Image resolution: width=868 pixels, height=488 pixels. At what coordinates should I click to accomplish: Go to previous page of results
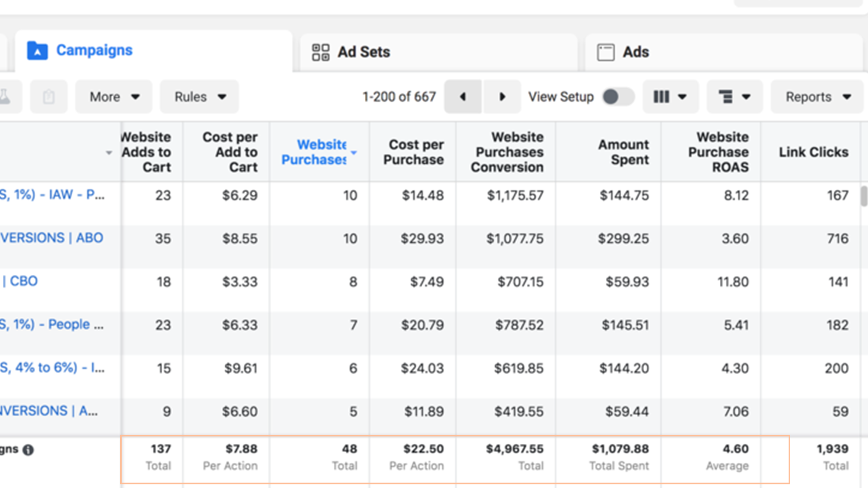point(463,97)
